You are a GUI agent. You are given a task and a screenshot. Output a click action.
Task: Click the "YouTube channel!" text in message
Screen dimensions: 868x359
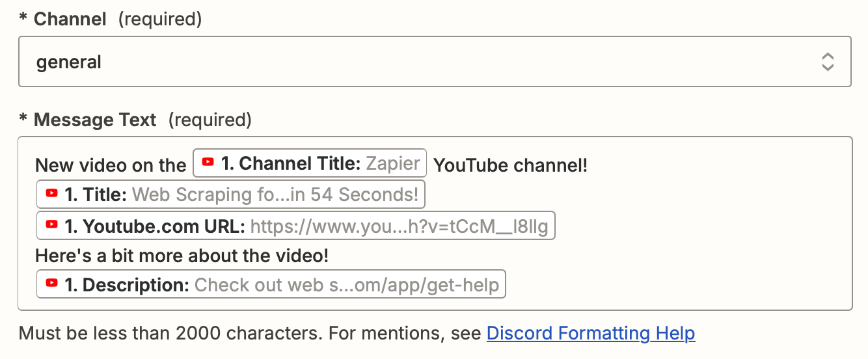(x=510, y=165)
